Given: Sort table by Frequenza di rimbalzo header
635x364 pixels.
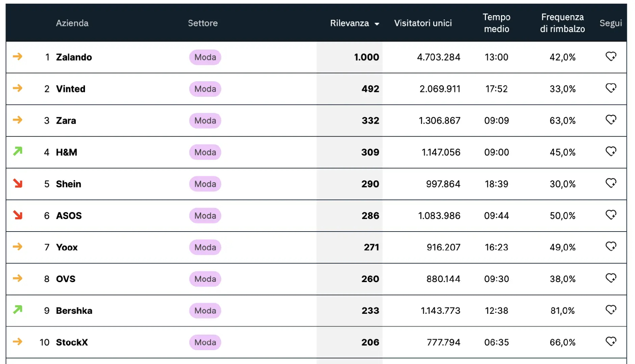Looking at the screenshot, I should coord(562,23).
